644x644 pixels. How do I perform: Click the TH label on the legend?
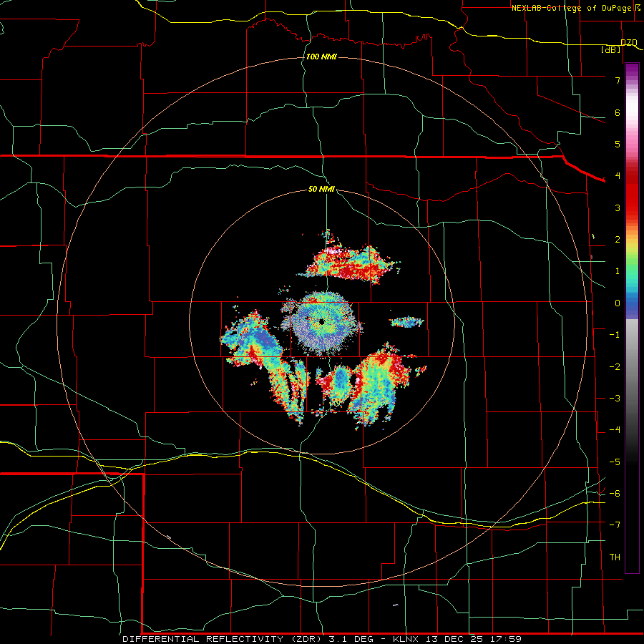tap(615, 557)
